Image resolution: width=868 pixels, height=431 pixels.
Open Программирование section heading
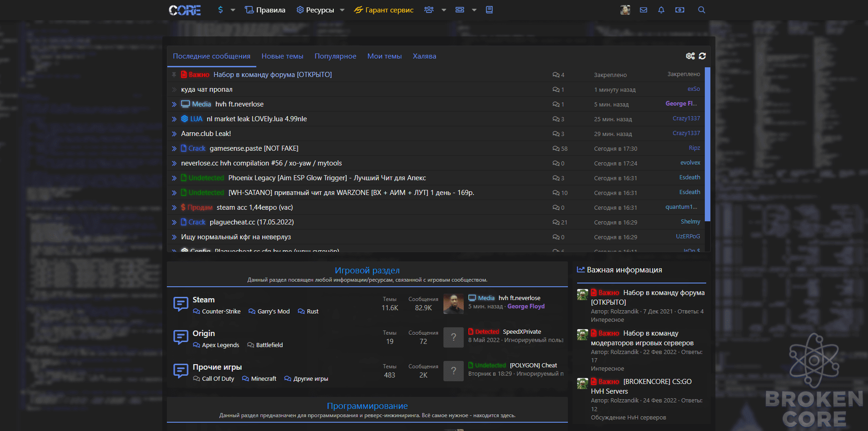(367, 406)
